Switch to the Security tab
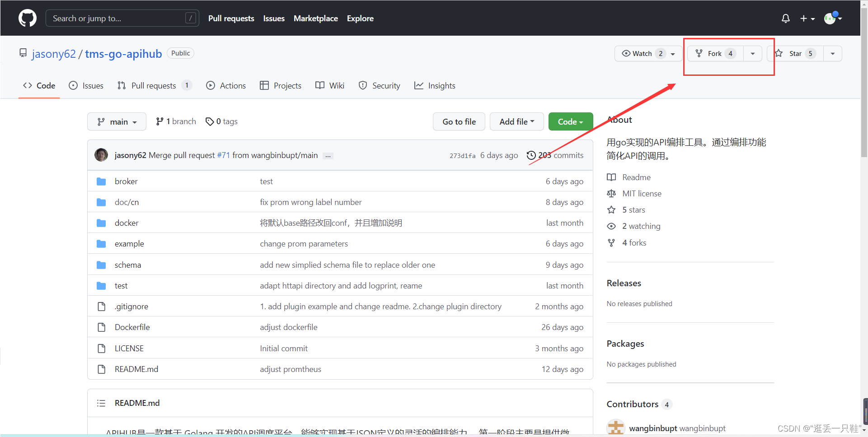This screenshot has height=437, width=868. pos(379,85)
